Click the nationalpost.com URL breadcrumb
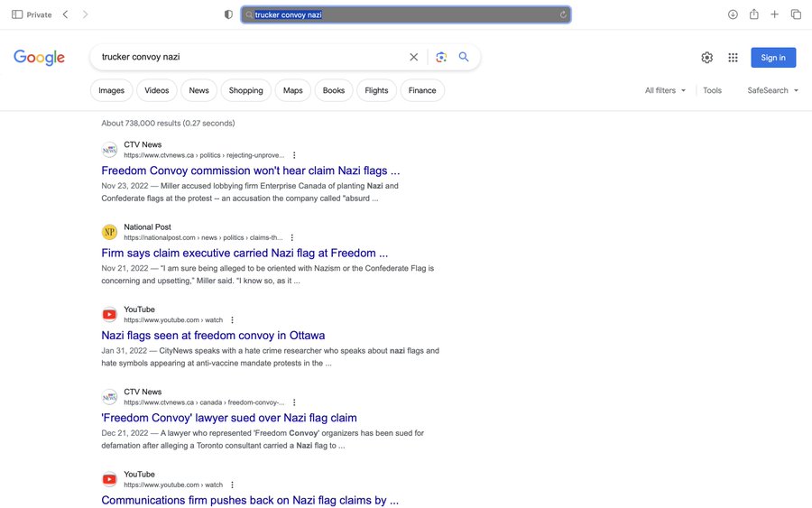 pos(203,237)
